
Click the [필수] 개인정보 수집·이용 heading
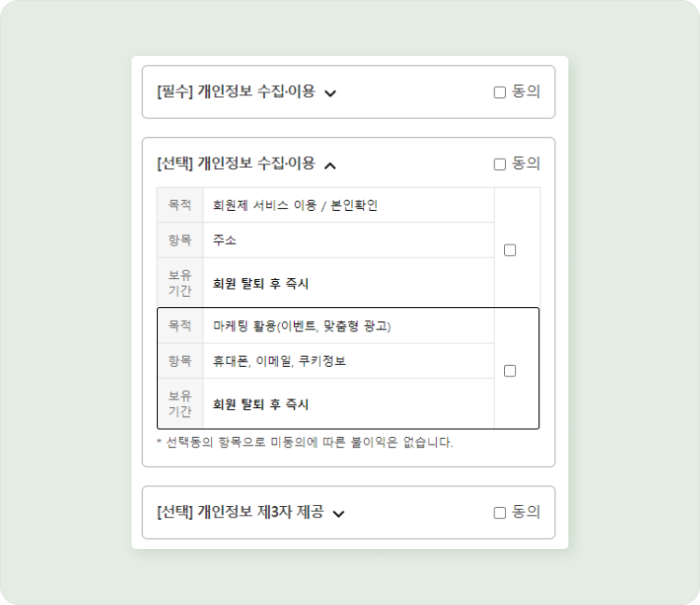[236, 91]
